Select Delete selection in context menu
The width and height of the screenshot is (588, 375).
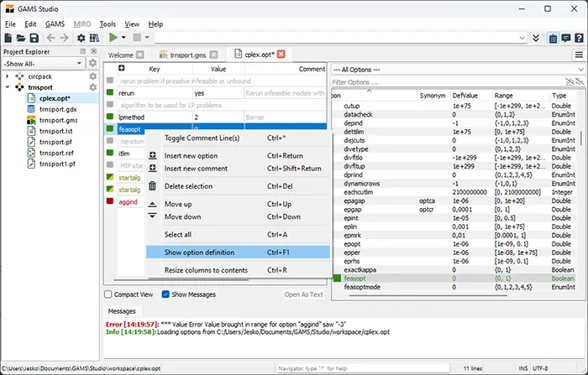pyautogui.click(x=199, y=186)
